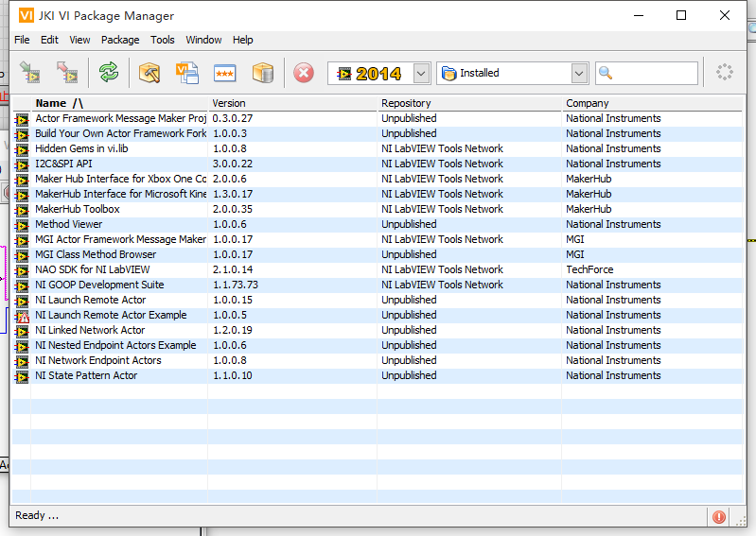Click version 2.0.0.35 cell
This screenshot has width=756, height=536.
tap(233, 209)
